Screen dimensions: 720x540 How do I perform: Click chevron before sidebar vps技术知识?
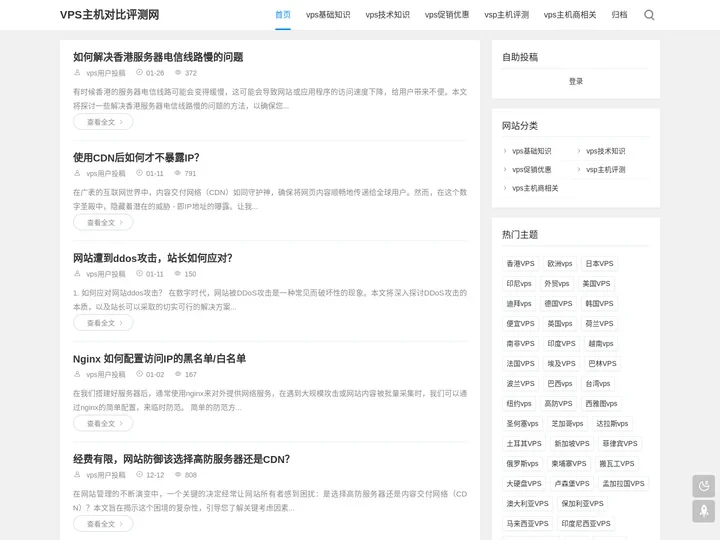pos(579,151)
